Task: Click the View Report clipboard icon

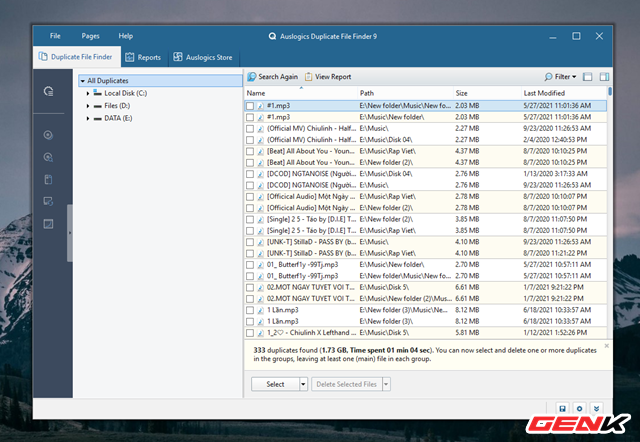Action: coord(309,77)
